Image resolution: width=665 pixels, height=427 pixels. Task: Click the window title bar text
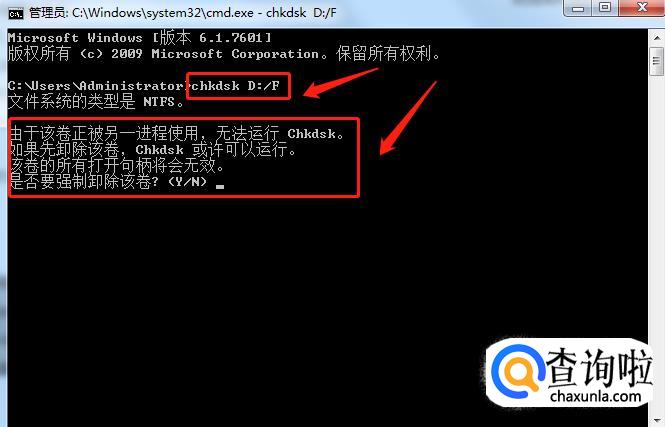tap(182, 13)
